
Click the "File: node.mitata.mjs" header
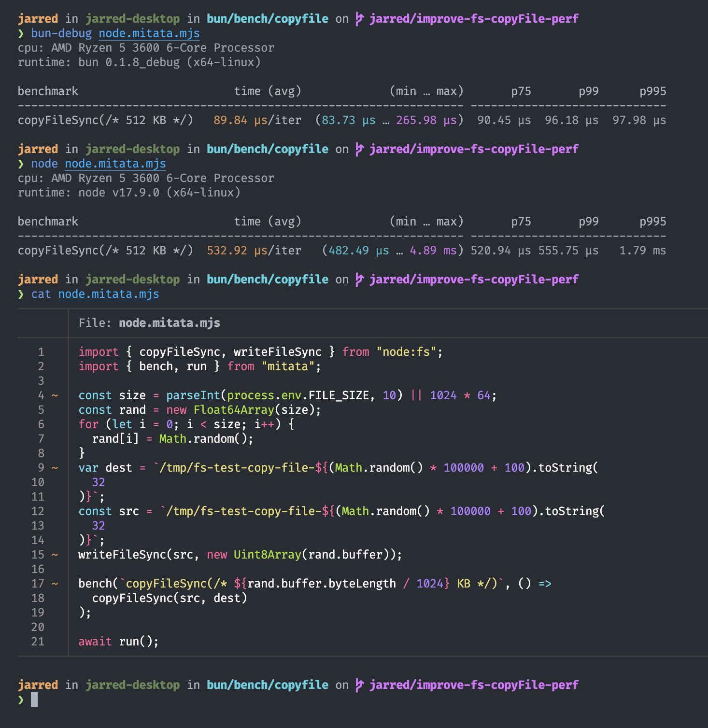[x=149, y=323]
